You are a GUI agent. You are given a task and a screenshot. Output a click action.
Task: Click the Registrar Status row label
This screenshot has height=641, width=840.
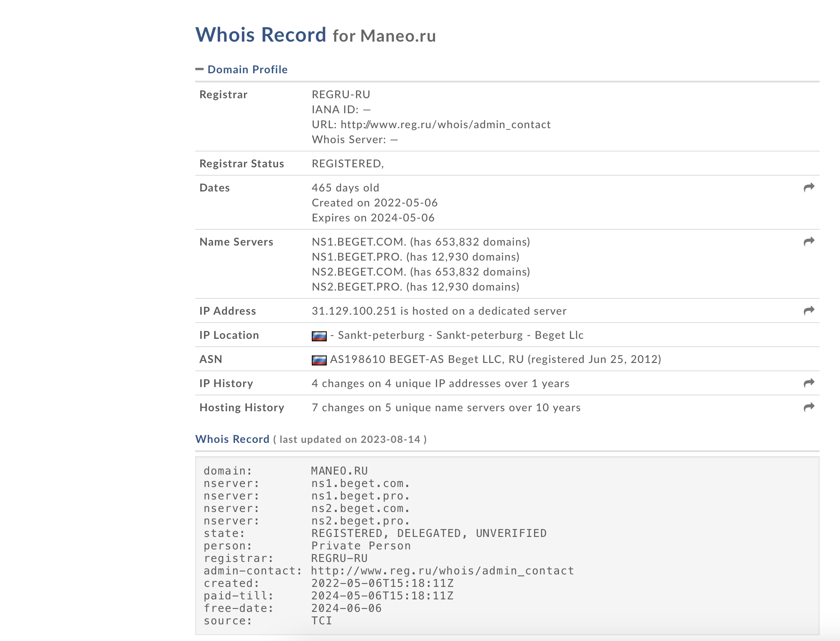pos(242,164)
